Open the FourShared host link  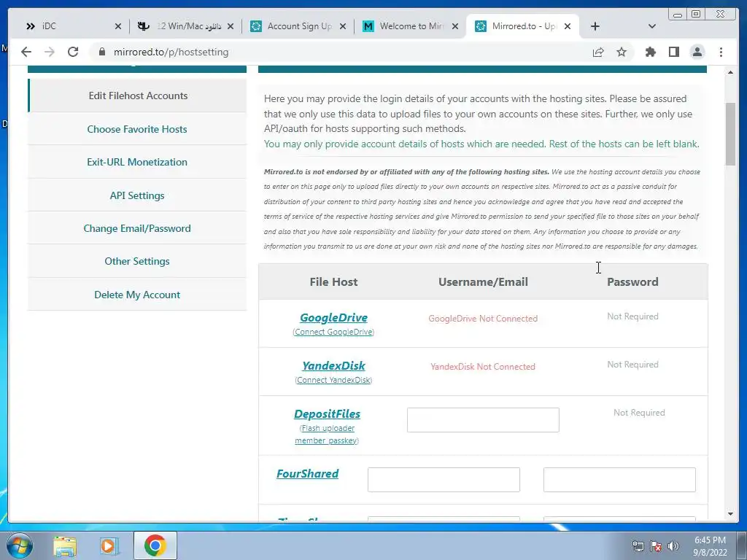click(x=308, y=473)
